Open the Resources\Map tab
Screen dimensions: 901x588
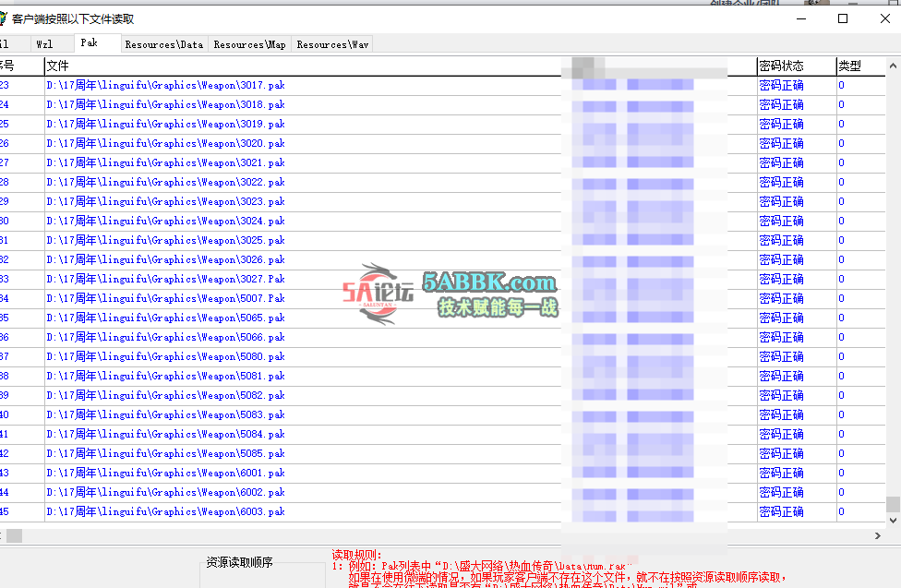point(250,44)
